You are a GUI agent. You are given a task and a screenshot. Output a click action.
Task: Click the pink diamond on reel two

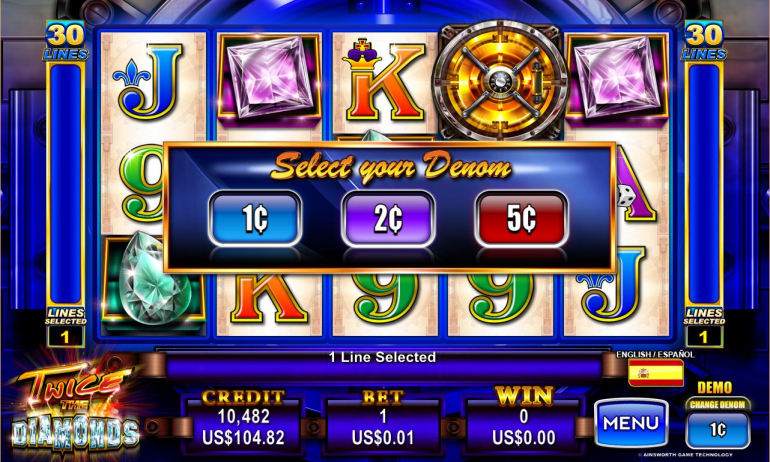[269, 77]
